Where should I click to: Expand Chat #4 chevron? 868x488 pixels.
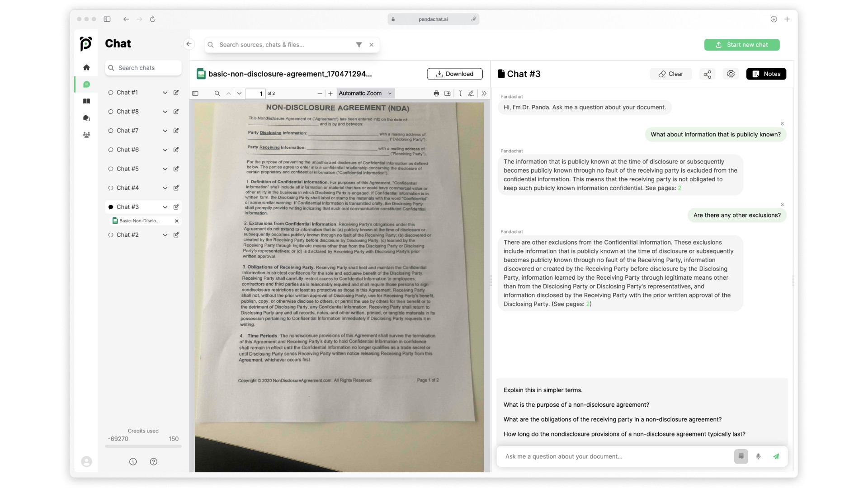[165, 188]
